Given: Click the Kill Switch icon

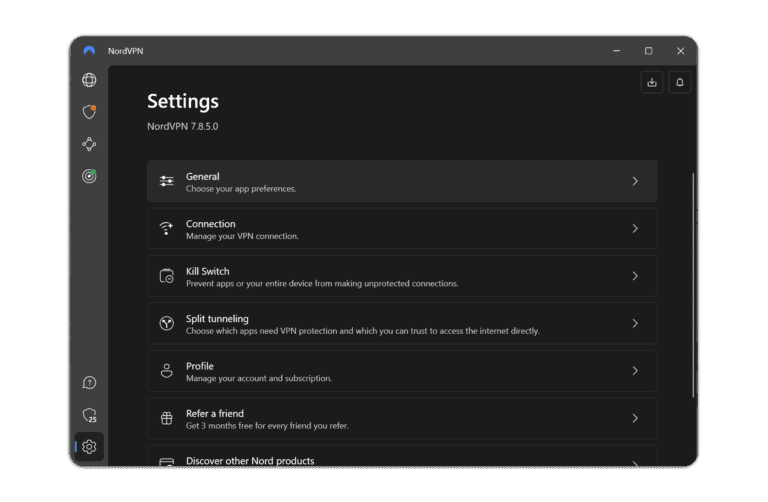Looking at the screenshot, I should (167, 276).
